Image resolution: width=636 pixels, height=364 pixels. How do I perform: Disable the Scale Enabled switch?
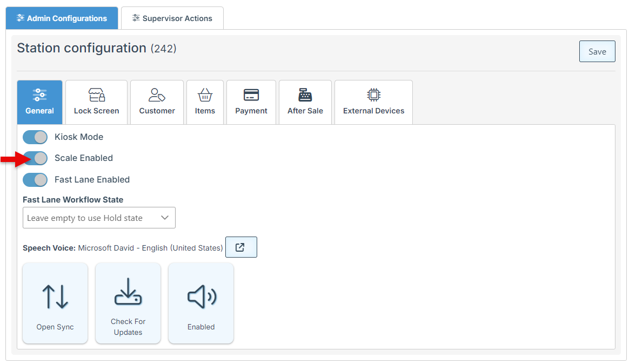[x=35, y=158]
